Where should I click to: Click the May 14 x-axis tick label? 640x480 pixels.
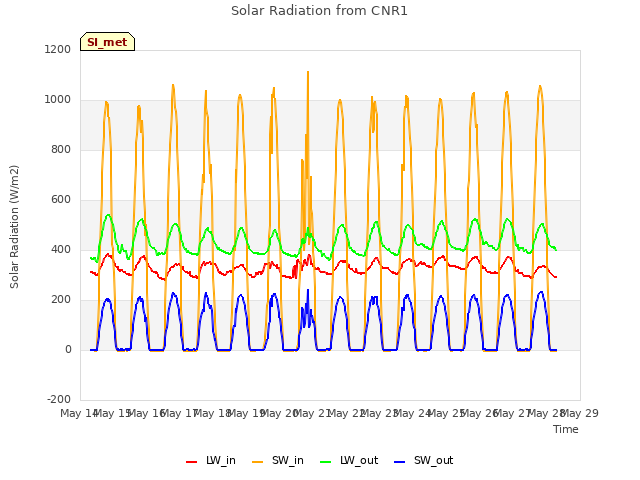click(x=78, y=413)
